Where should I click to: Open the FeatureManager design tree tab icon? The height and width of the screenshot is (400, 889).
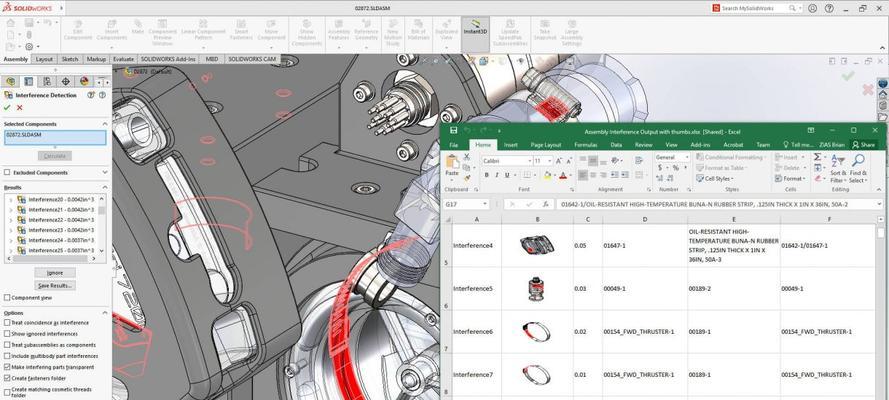coord(11,82)
